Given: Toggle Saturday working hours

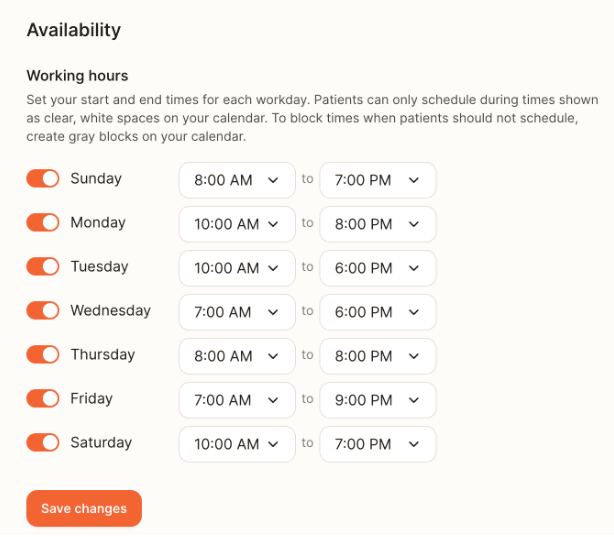Looking at the screenshot, I should [x=43, y=443].
